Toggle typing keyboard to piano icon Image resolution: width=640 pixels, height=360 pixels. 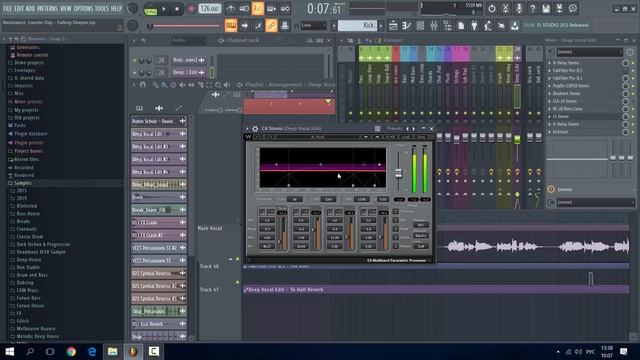point(231,26)
